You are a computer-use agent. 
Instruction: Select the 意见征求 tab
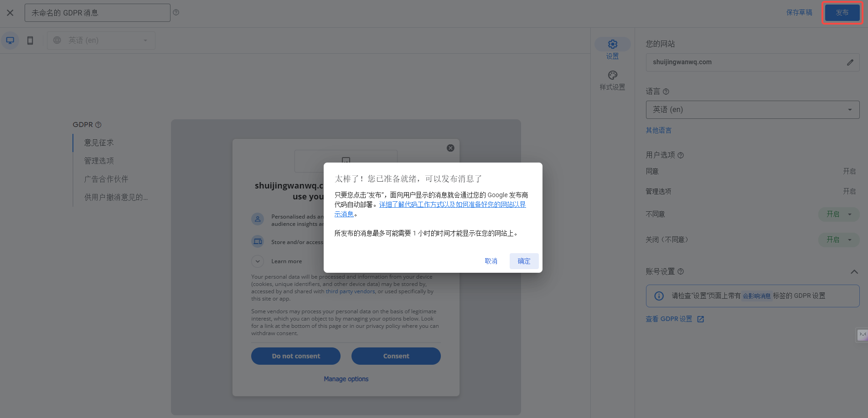pos(99,143)
